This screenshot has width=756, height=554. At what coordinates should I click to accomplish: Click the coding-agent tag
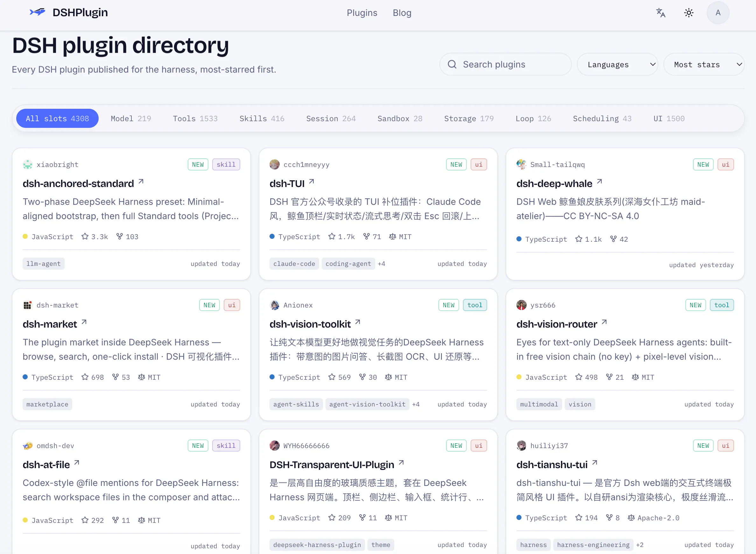tap(348, 264)
